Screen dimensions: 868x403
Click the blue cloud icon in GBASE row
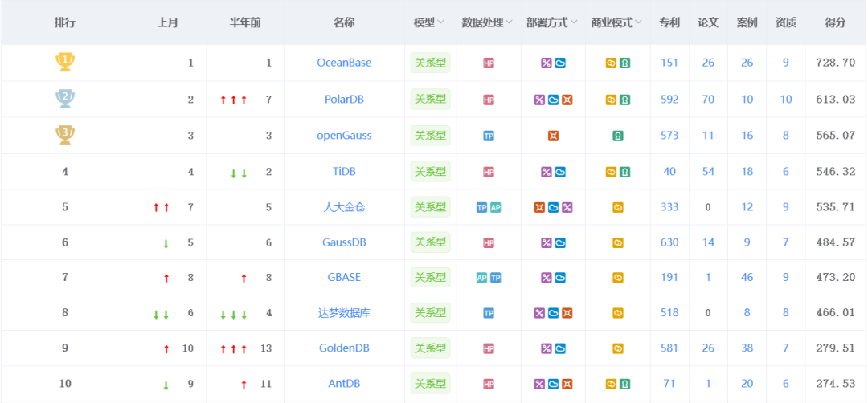[560, 278]
